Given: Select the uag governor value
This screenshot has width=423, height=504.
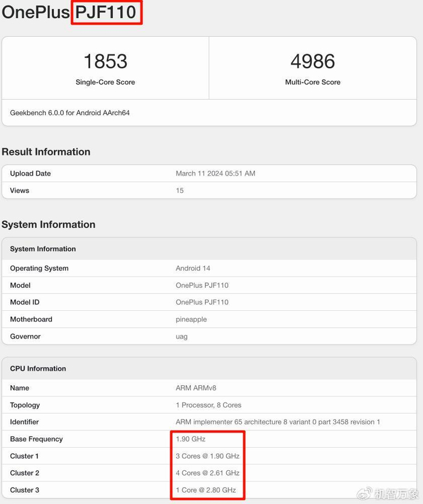Looking at the screenshot, I should pos(181,337).
